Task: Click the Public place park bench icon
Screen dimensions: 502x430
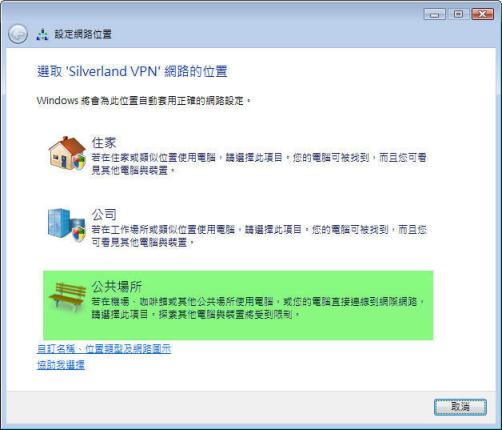Action: pos(67,297)
